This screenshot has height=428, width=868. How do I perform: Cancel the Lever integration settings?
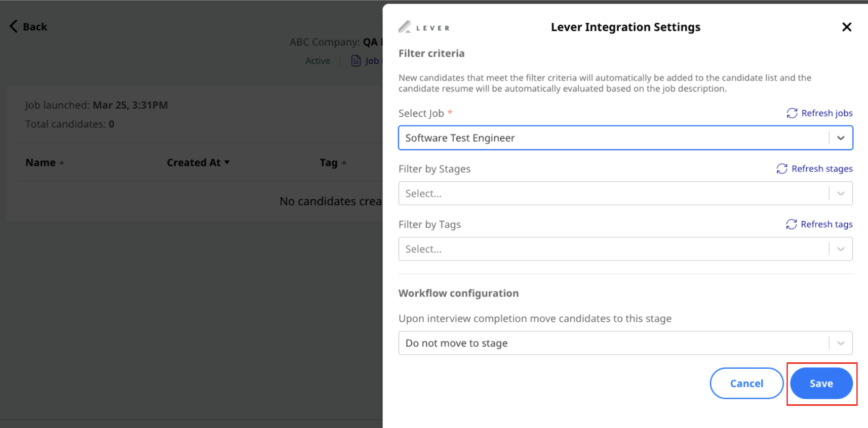tap(746, 383)
